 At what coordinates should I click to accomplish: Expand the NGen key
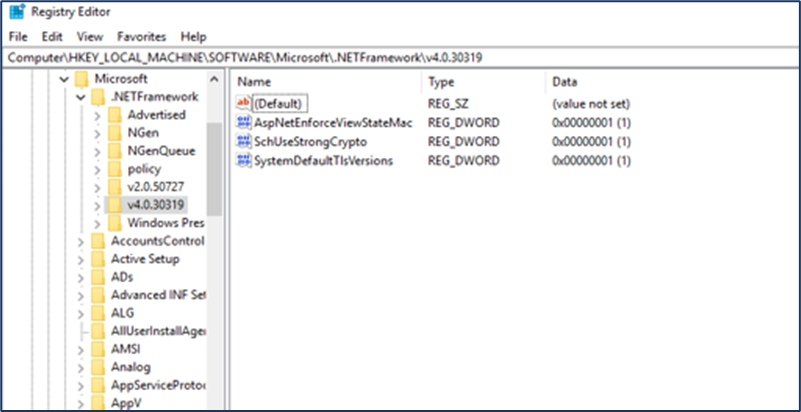[97, 133]
